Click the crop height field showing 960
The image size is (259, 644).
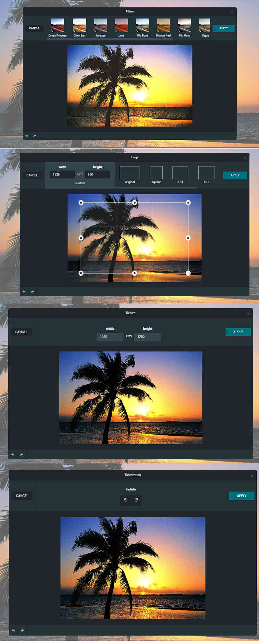(x=97, y=174)
